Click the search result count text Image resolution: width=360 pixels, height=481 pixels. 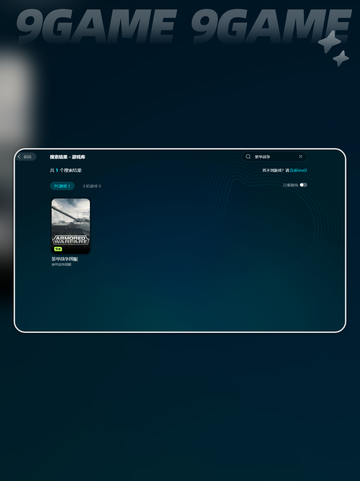pos(66,170)
